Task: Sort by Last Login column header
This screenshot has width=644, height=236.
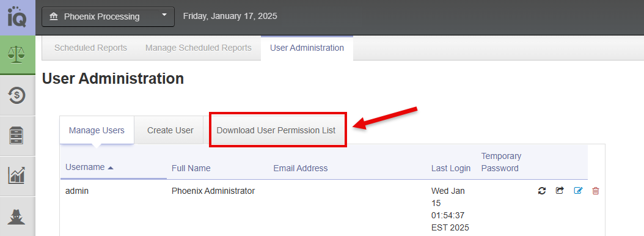Action: [450, 168]
